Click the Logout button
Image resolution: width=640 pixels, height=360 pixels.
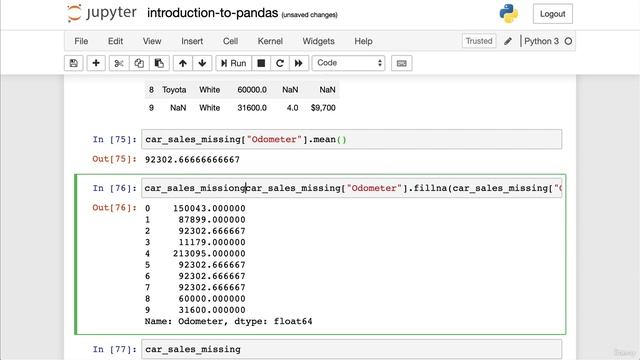coord(553,14)
